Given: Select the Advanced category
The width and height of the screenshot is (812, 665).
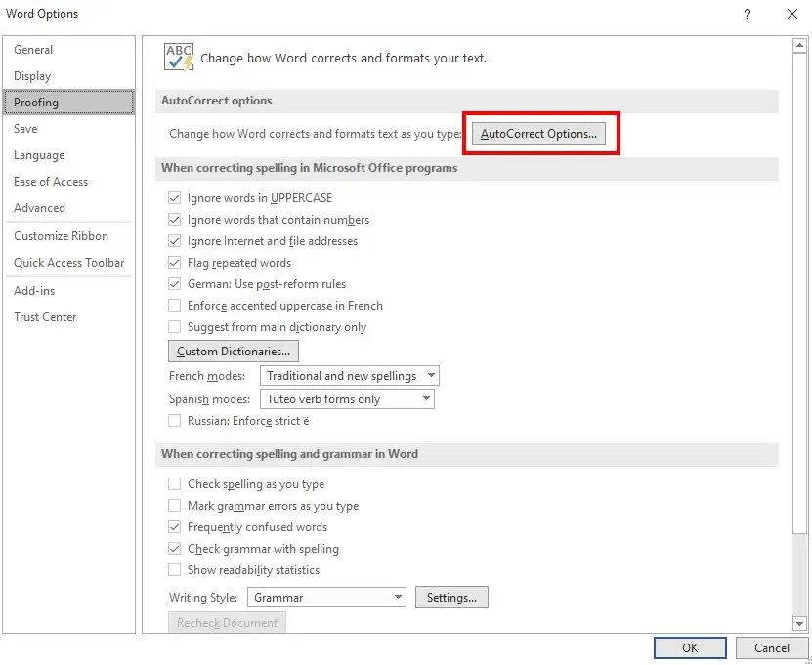Looking at the screenshot, I should 68,208.
